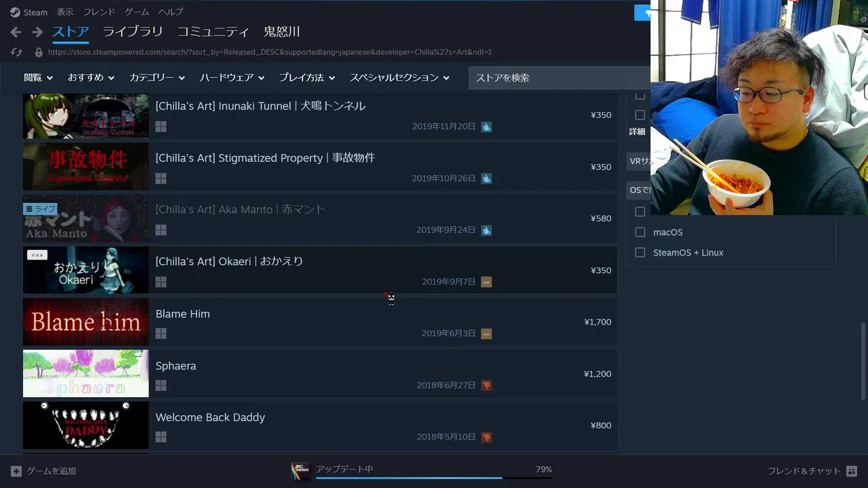Click review thumbs-up icon for Inunaki Tunnel
This screenshot has height=488, width=868.
(486, 127)
